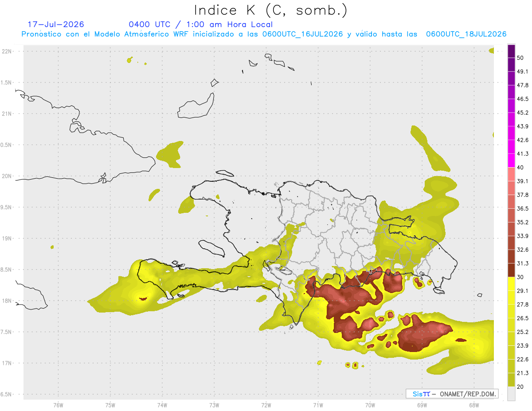Click the colorbar label '42.6'
The width and height of the screenshot is (532, 411).
[x=523, y=141]
